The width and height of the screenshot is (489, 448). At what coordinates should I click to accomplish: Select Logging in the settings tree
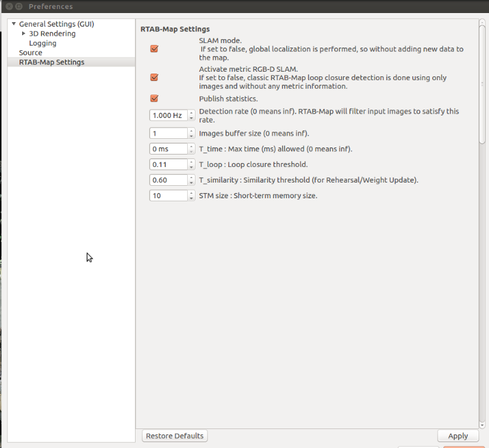42,43
